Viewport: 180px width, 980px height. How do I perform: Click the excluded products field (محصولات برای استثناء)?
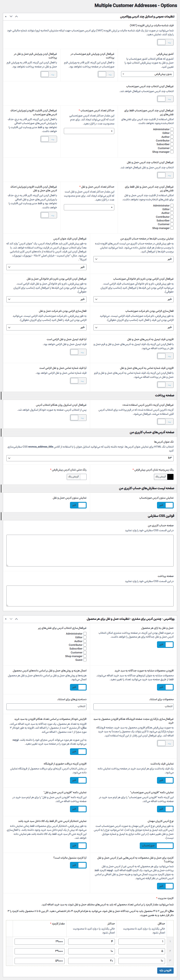[133, 706]
